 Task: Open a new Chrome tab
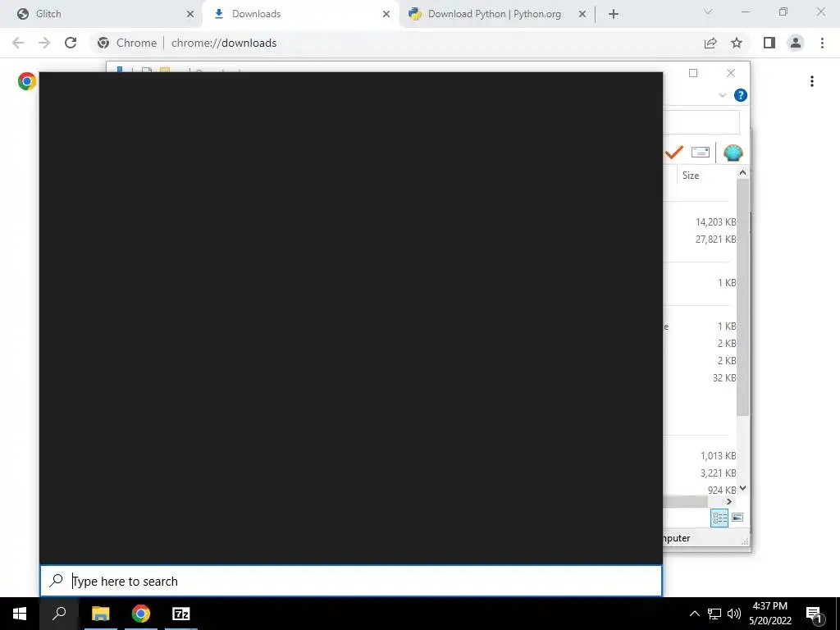[614, 15]
